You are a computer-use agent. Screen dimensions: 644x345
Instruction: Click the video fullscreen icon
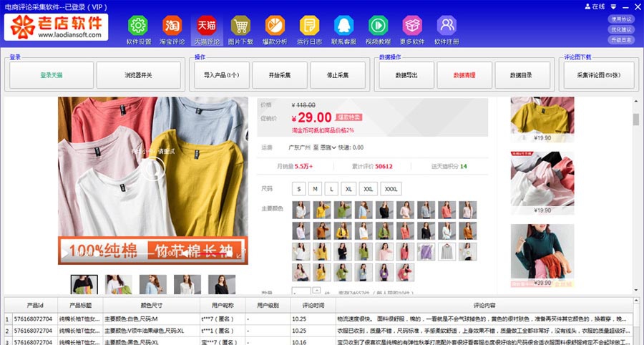click(x=243, y=254)
